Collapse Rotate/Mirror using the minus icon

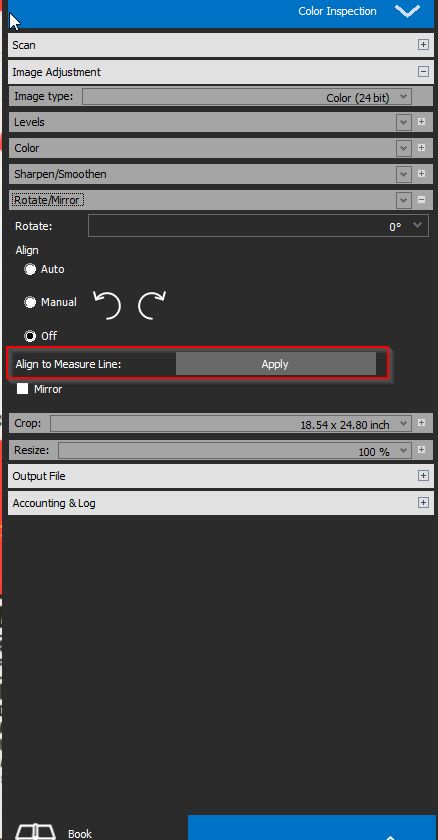tap(421, 200)
